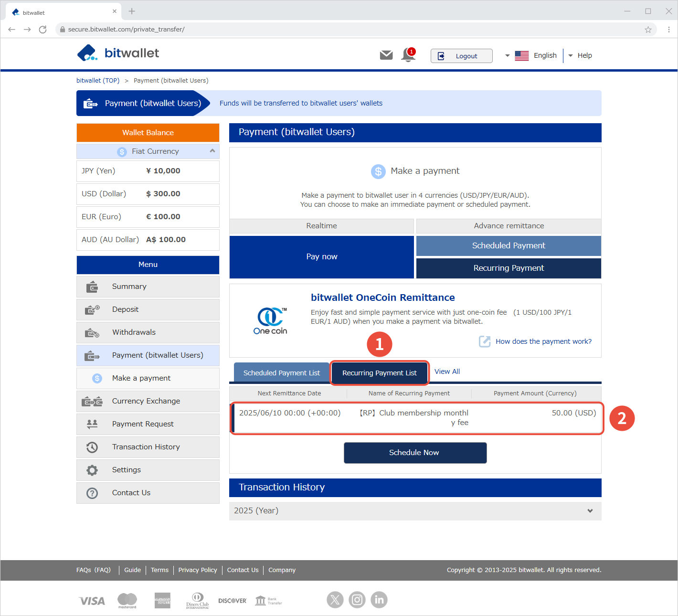Click the browser back arrow
This screenshot has height=616, width=678.
coord(12,29)
